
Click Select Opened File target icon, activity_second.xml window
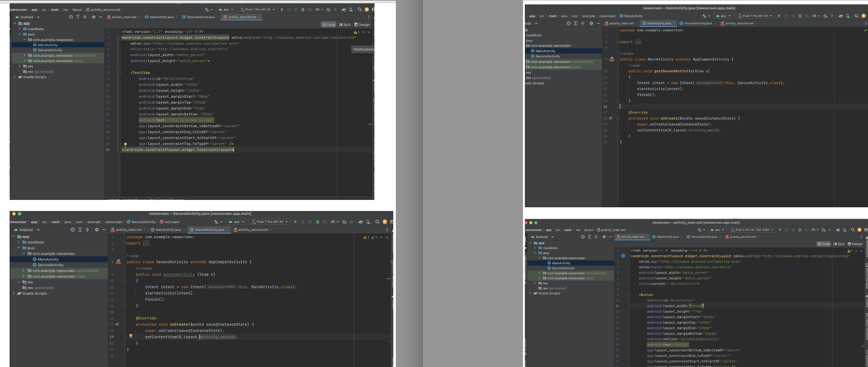click(x=71, y=17)
